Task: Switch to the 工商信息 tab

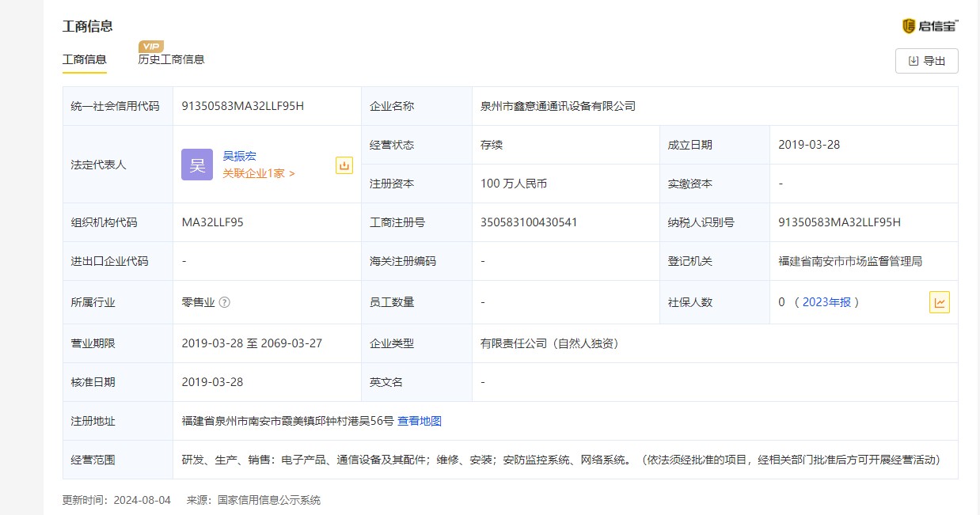Action: pyautogui.click(x=85, y=59)
